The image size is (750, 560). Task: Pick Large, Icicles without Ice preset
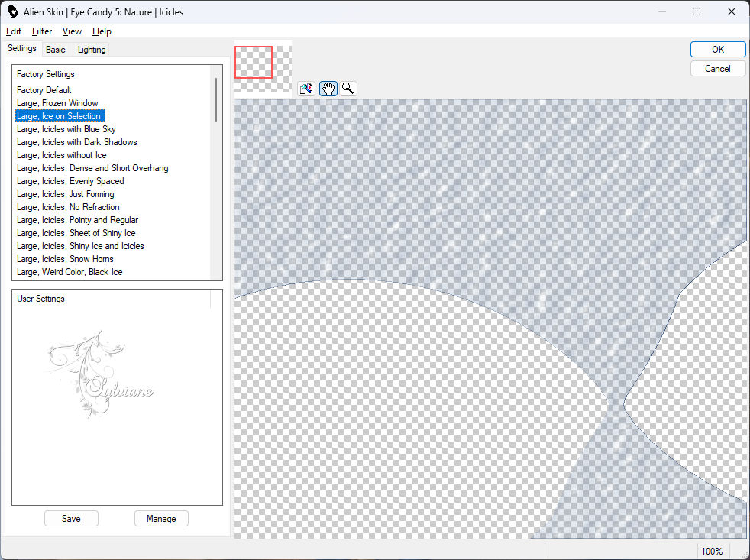[x=62, y=154]
